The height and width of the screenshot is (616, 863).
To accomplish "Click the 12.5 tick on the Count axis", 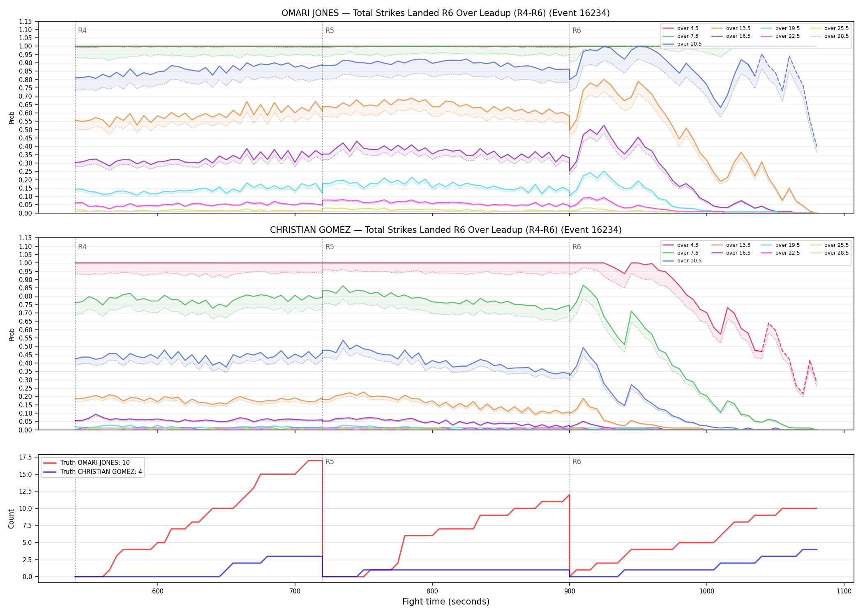I will (25, 491).
